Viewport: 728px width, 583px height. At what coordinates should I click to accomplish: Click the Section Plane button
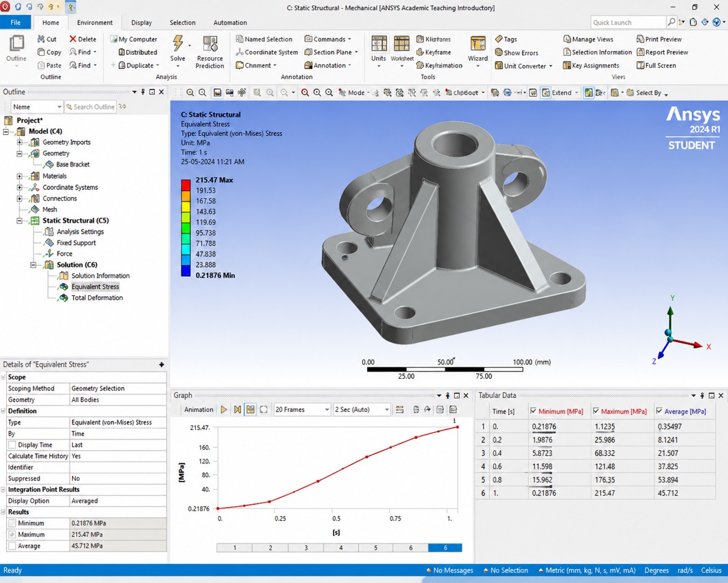pos(331,52)
